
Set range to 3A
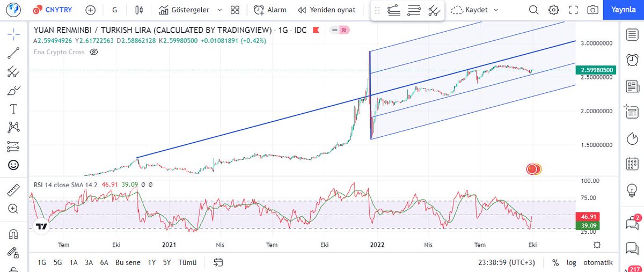[x=89, y=262]
